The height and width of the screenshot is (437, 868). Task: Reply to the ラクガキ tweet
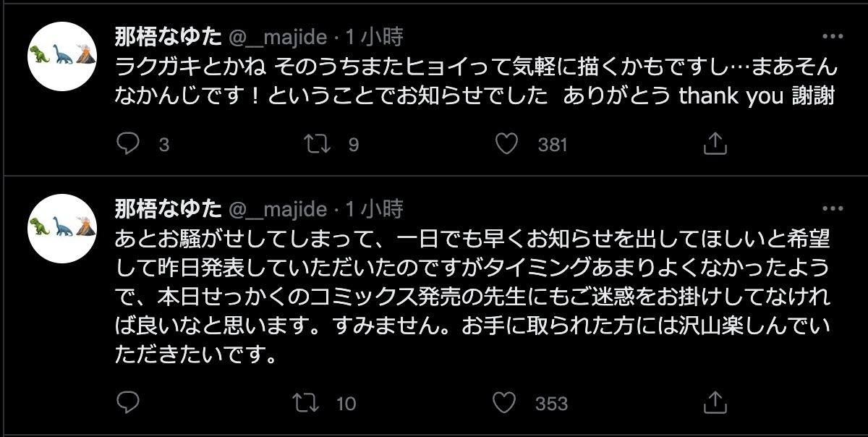pyautogui.click(x=128, y=144)
